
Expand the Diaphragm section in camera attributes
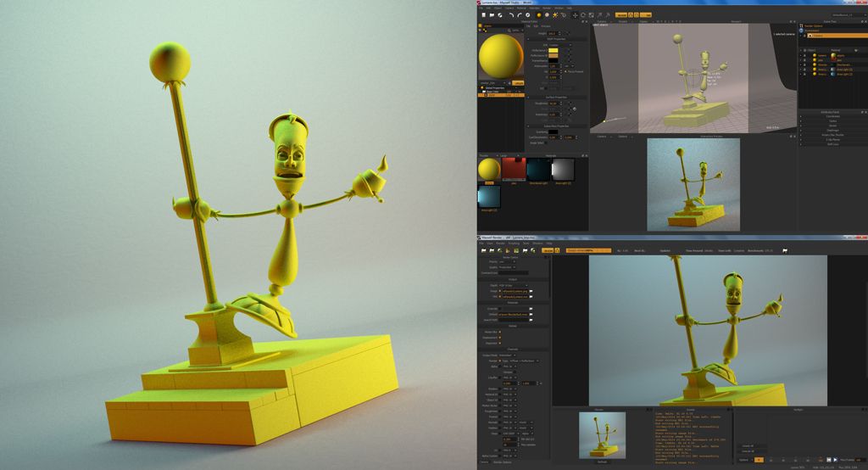(833, 131)
